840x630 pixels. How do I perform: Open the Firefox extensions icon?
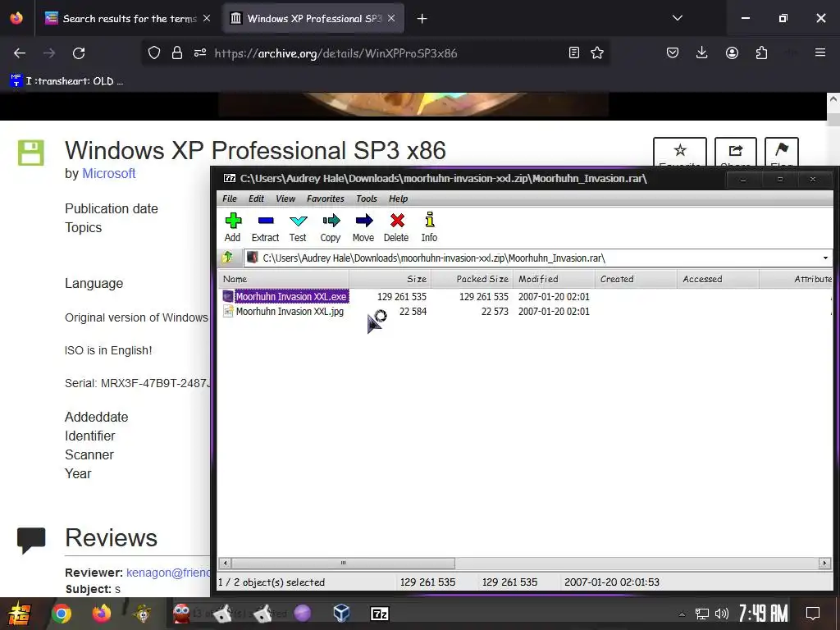click(761, 53)
